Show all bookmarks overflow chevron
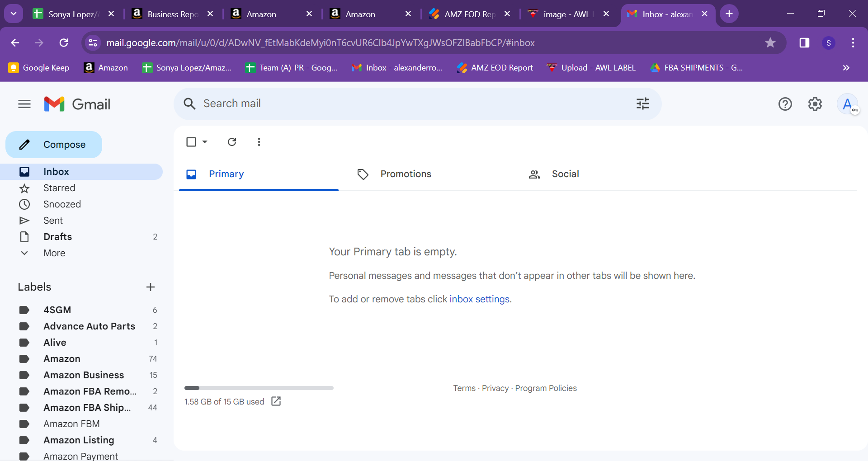Image resolution: width=868 pixels, height=461 pixels. coord(846,68)
